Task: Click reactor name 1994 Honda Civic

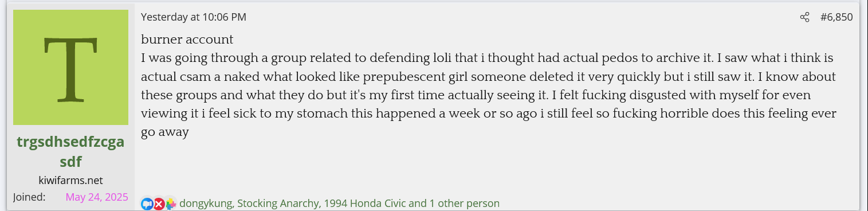Action: click(x=366, y=204)
